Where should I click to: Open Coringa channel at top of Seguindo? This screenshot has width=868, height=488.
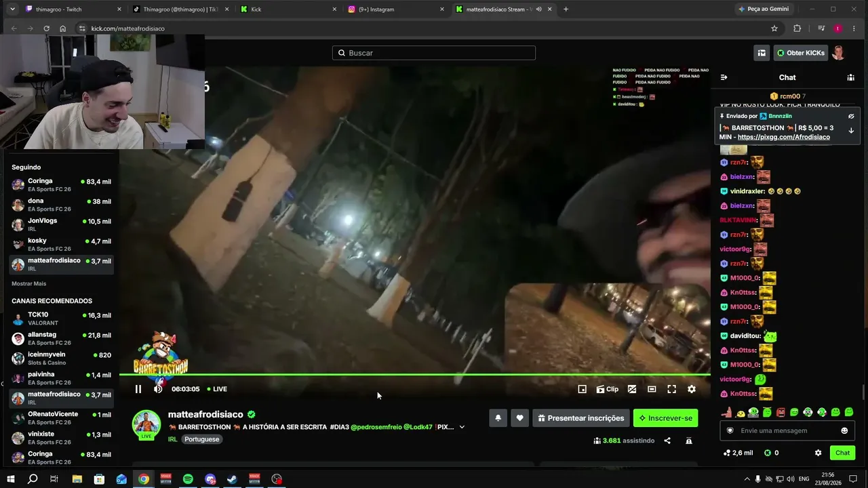(x=61, y=185)
